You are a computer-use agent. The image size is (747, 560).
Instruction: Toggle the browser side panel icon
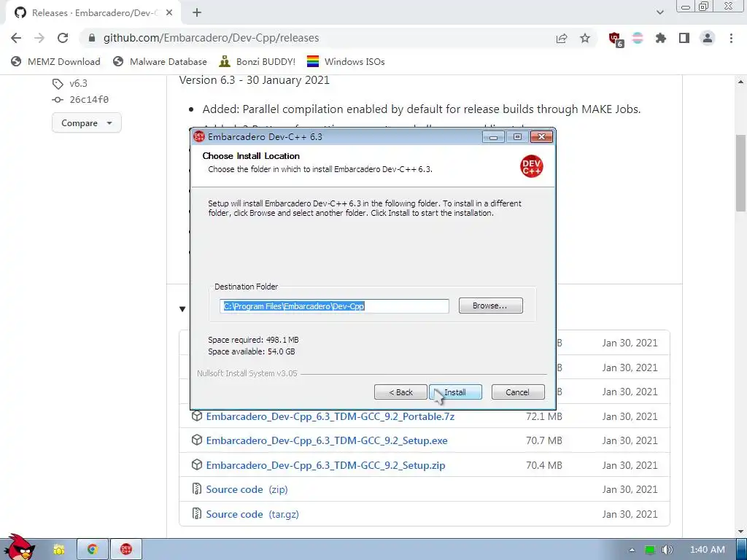pos(684,38)
